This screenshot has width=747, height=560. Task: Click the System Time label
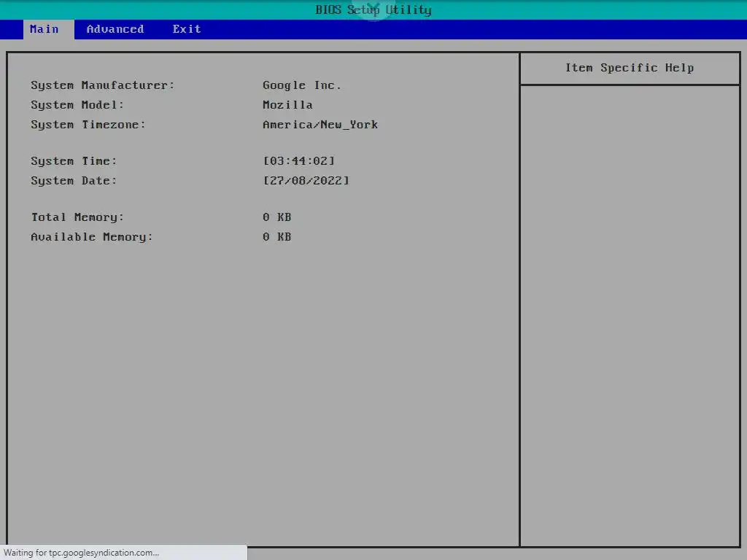click(74, 161)
